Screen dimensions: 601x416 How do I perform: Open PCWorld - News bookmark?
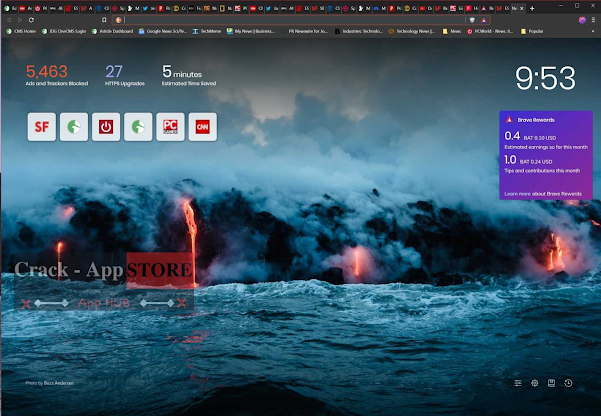coord(490,31)
